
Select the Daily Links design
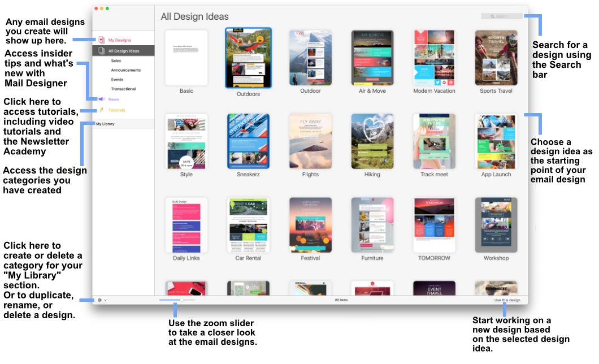point(186,225)
